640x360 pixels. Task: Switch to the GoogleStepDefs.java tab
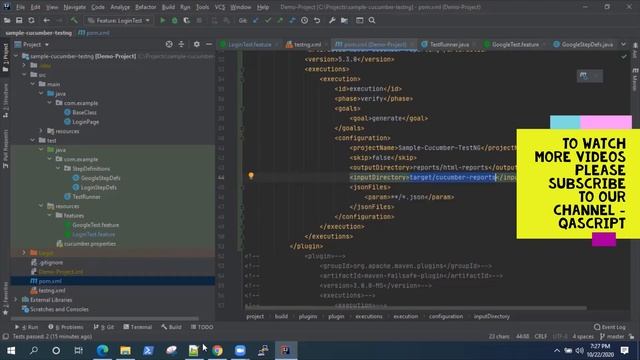587,44
